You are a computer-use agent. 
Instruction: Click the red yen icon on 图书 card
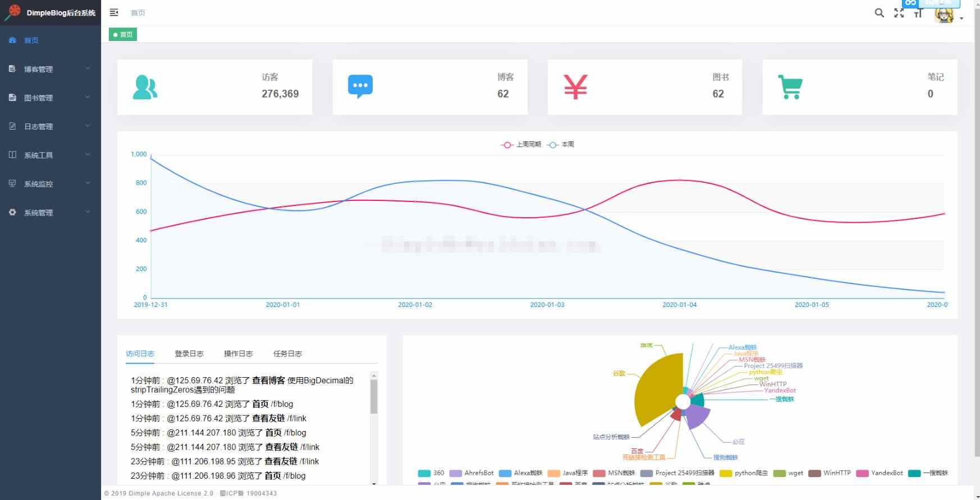tap(575, 87)
